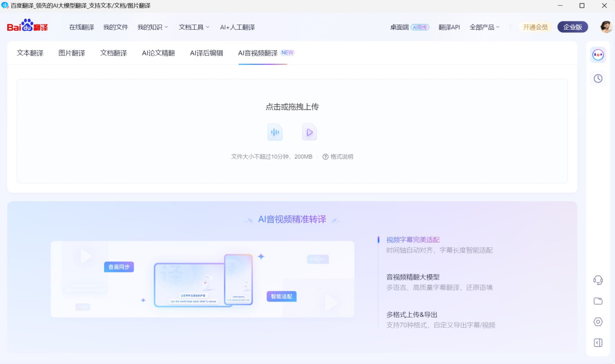
Task: Click the video file upload icon
Action: [309, 132]
